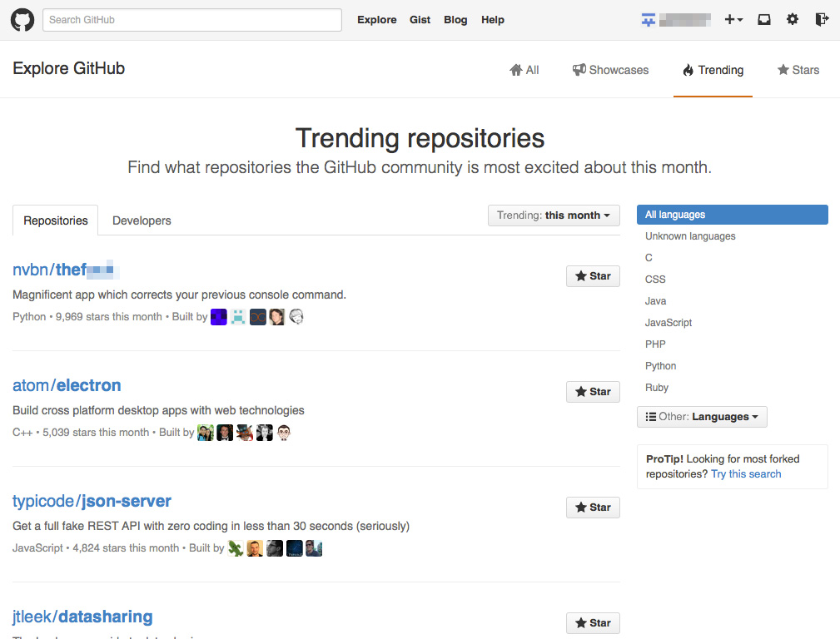The width and height of the screenshot is (840, 639).
Task: Switch to the Developers tab
Action: [x=141, y=220]
